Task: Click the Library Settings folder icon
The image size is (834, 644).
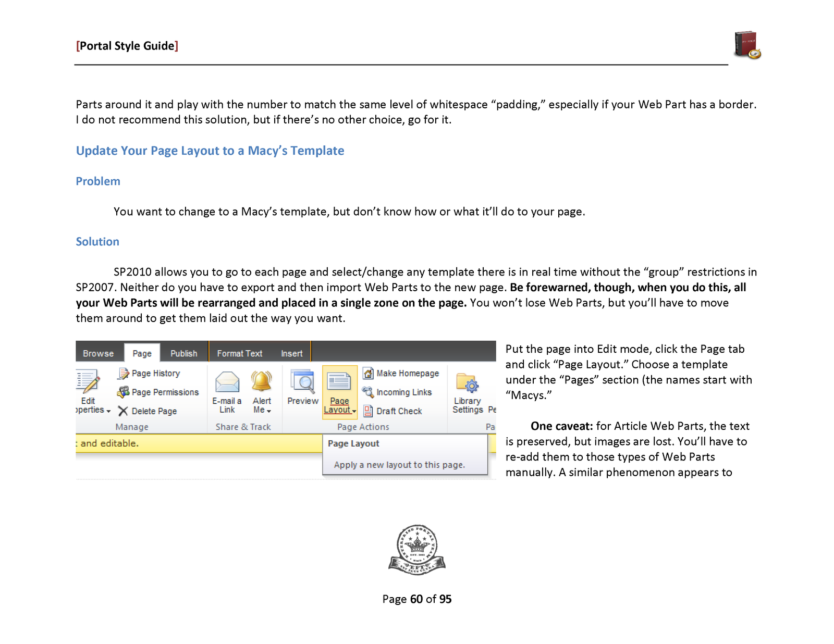Action: [468, 383]
